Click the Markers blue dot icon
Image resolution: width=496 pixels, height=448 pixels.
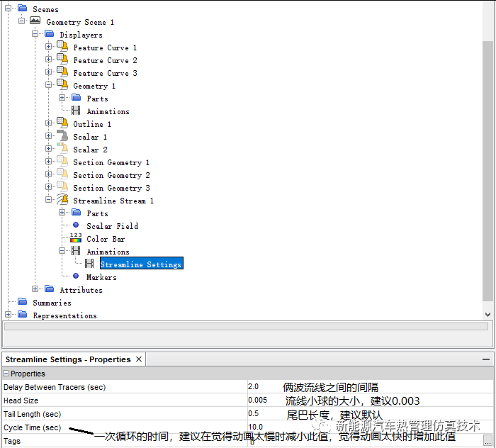76,276
